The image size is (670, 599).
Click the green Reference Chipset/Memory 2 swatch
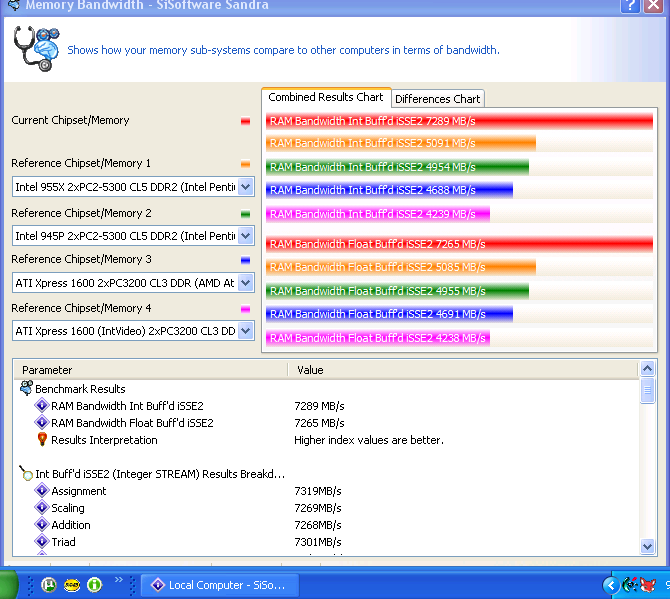pos(245,214)
